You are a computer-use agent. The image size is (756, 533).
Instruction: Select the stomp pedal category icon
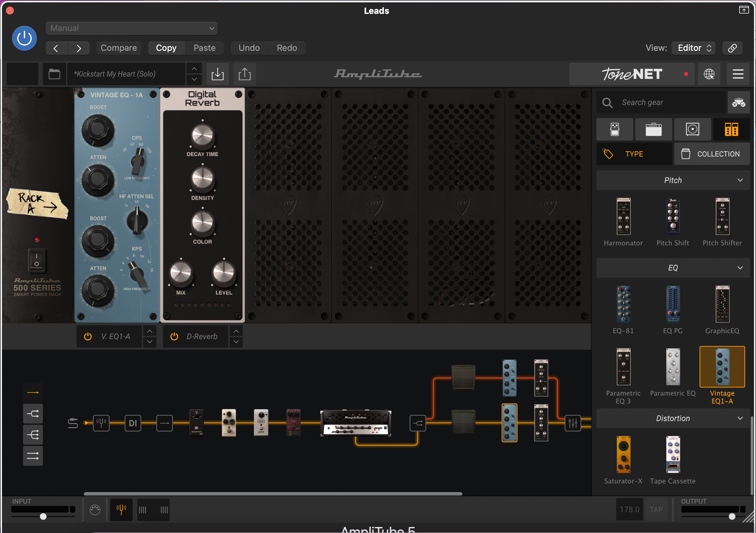[615, 129]
